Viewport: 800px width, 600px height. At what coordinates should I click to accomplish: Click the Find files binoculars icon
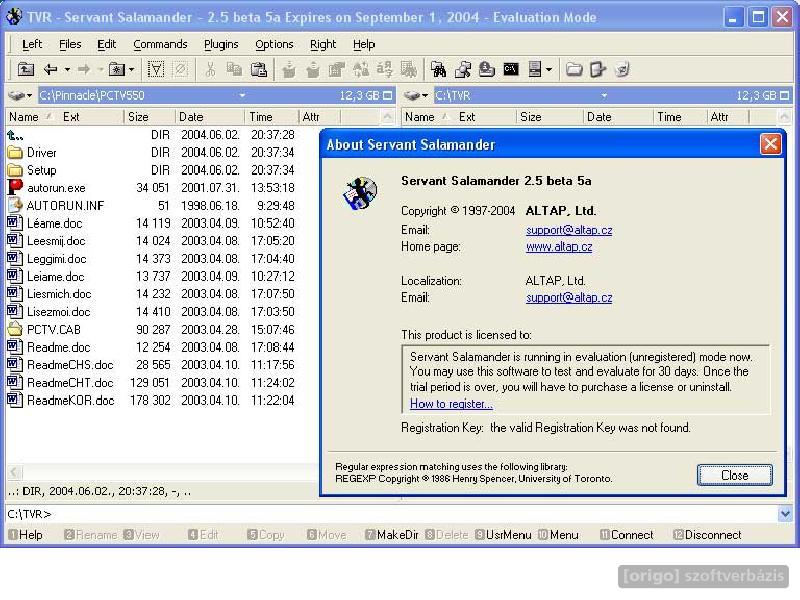point(438,69)
